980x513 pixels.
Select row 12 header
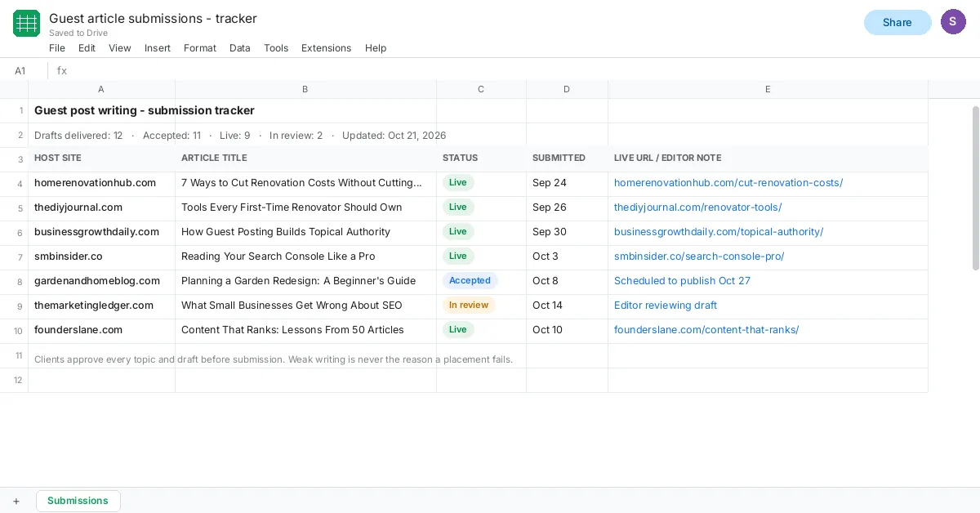pos(14,380)
